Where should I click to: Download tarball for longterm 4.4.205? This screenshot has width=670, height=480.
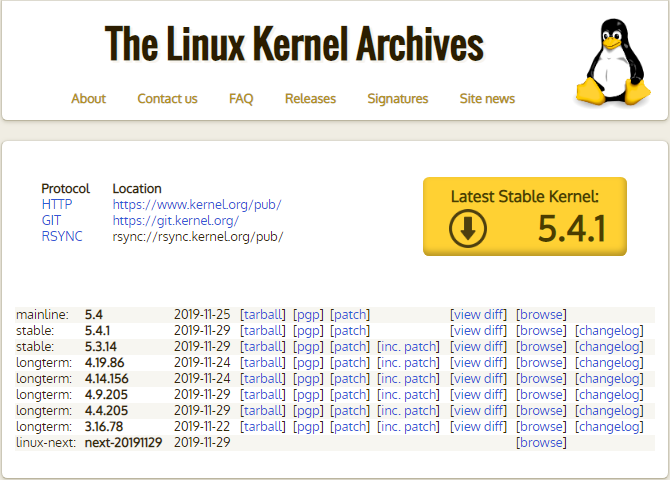click(x=263, y=411)
